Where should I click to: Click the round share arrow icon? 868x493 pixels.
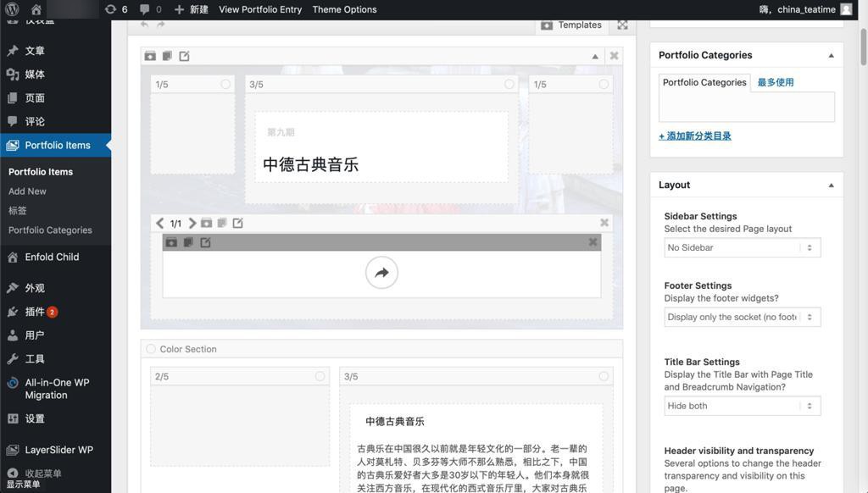[x=381, y=272]
